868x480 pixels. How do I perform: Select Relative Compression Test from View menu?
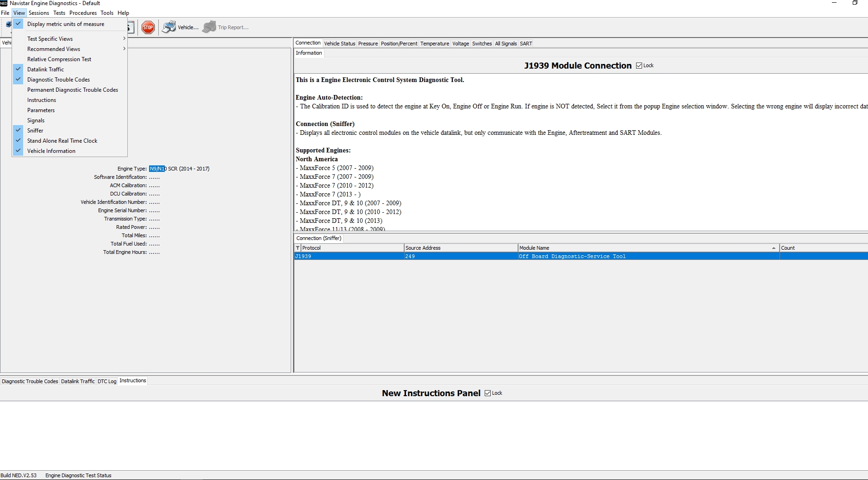pos(59,59)
